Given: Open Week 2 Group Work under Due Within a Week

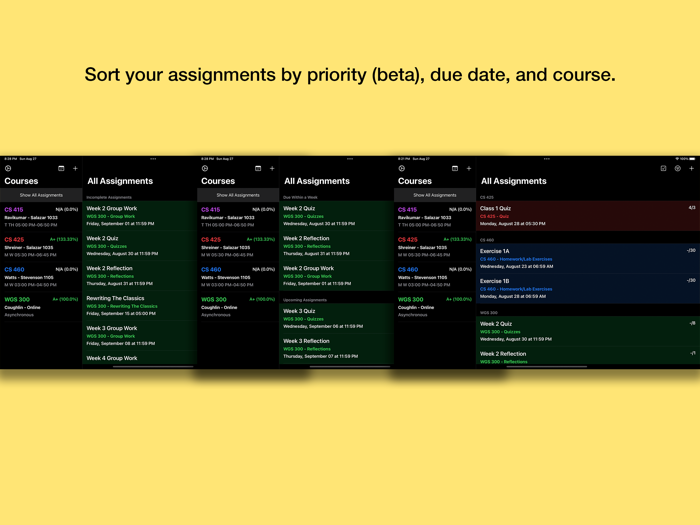Looking at the screenshot, I should (x=337, y=275).
